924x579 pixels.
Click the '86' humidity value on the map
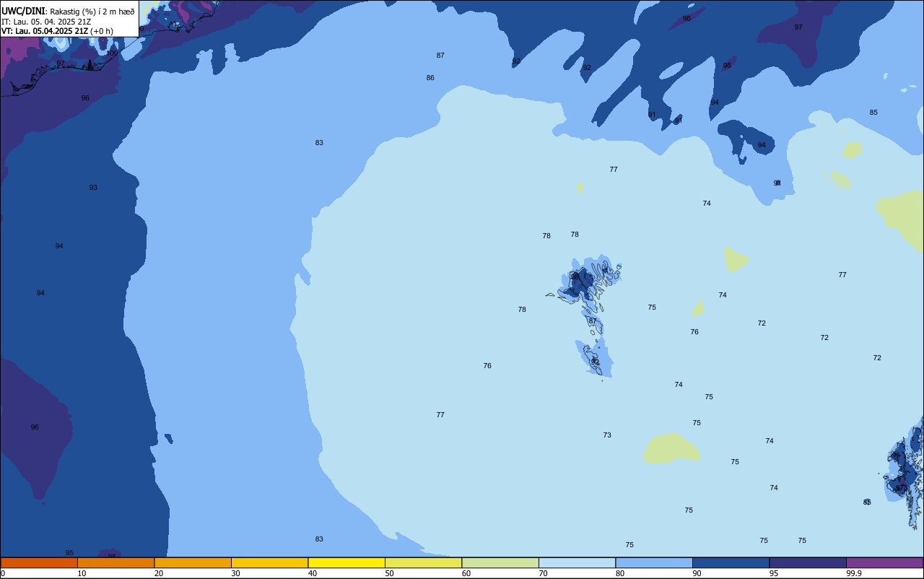(430, 78)
